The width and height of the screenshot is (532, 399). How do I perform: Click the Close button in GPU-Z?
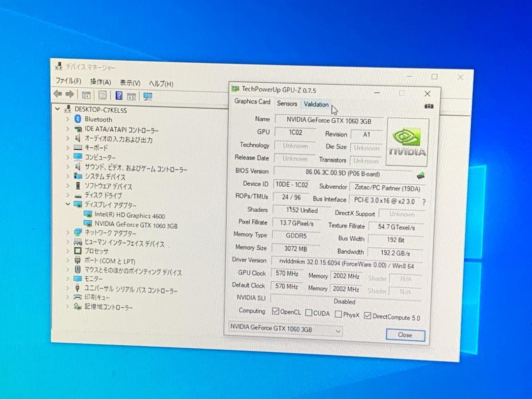point(405,335)
